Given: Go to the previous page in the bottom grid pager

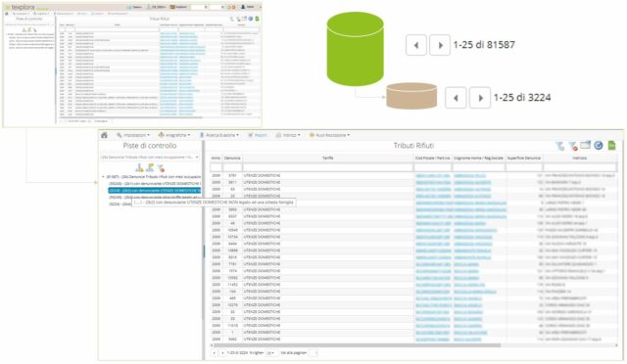Looking at the screenshot, I should tap(214, 353).
